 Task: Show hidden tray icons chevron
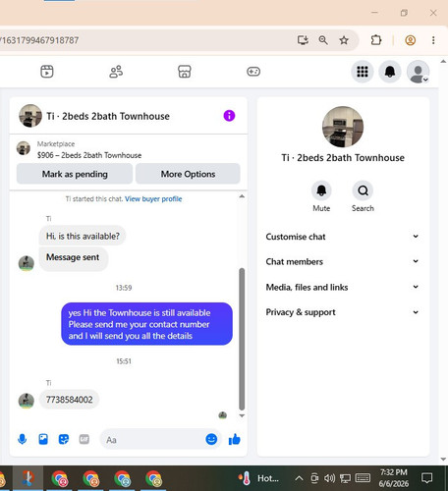pos(299,478)
